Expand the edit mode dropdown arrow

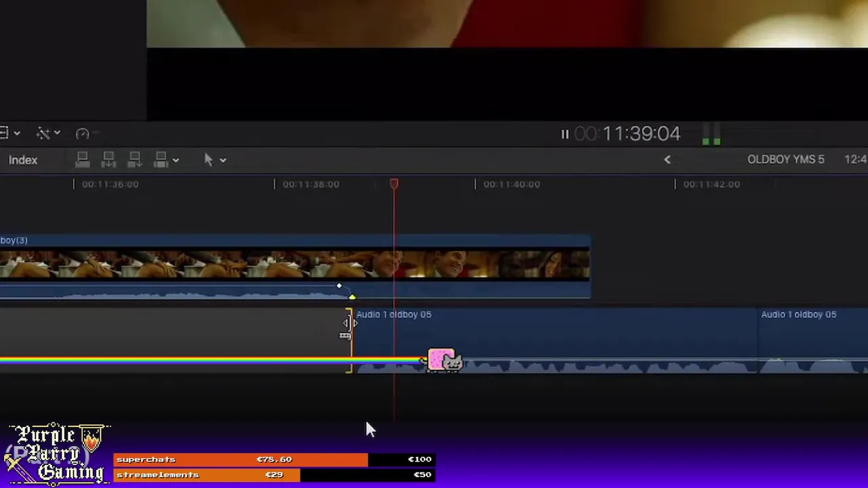176,161
